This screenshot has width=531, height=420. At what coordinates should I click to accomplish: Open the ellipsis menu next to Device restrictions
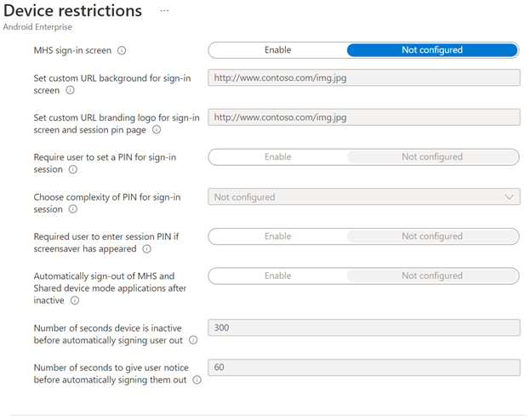[x=164, y=11]
